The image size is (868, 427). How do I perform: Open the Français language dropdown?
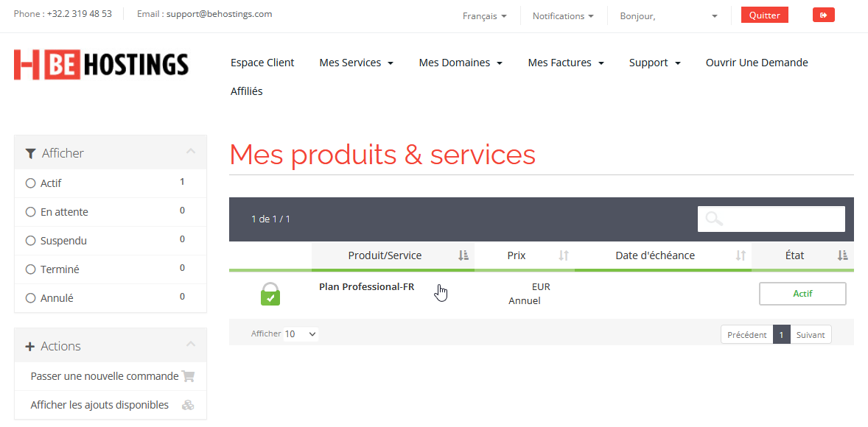pos(484,16)
